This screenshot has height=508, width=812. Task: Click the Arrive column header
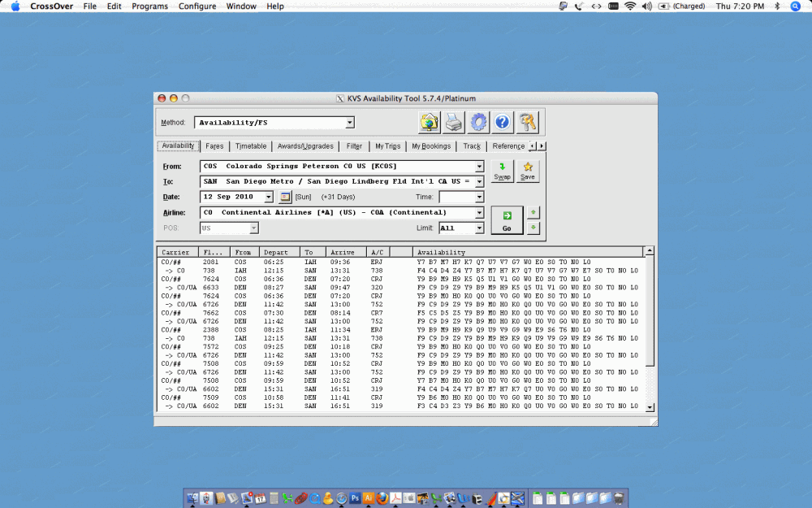pos(346,253)
